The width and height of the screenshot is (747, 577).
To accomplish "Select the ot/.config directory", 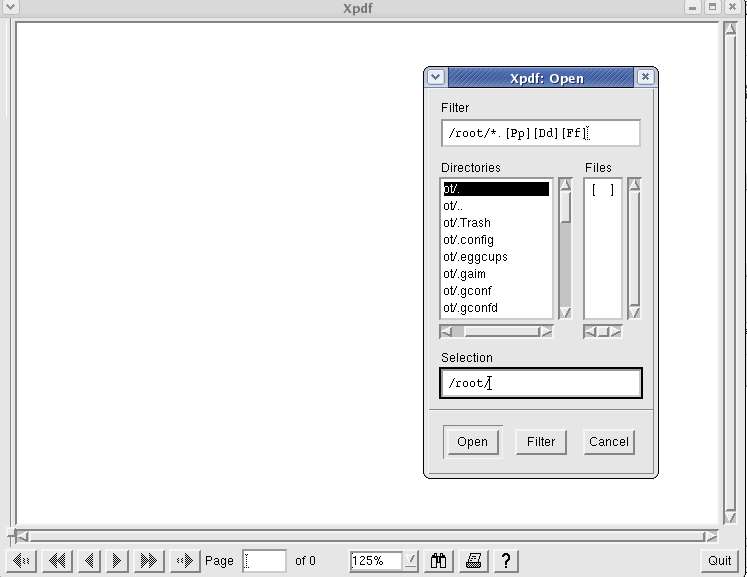I will pos(496,240).
